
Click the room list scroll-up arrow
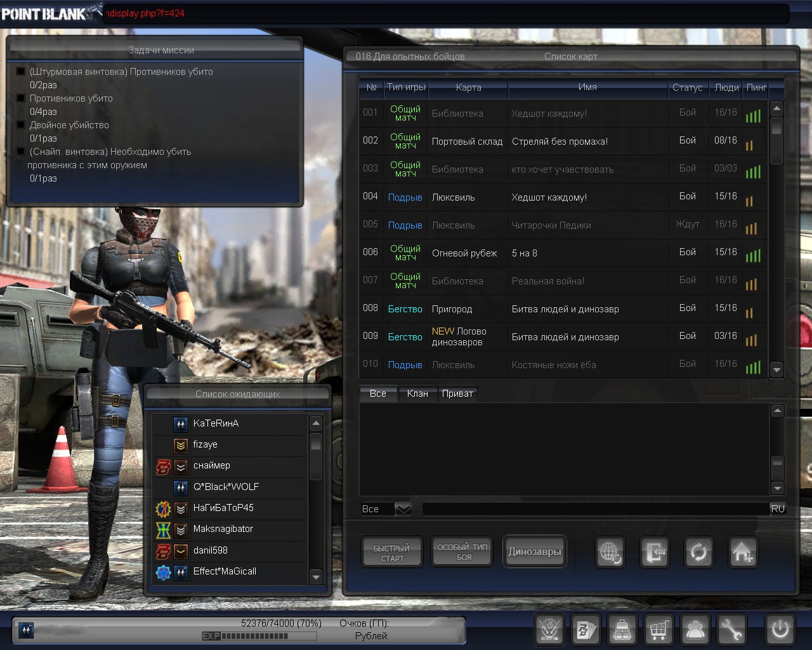tap(776, 108)
